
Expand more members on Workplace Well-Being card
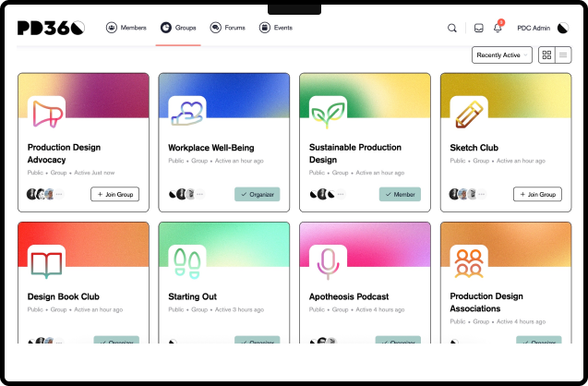(x=199, y=194)
